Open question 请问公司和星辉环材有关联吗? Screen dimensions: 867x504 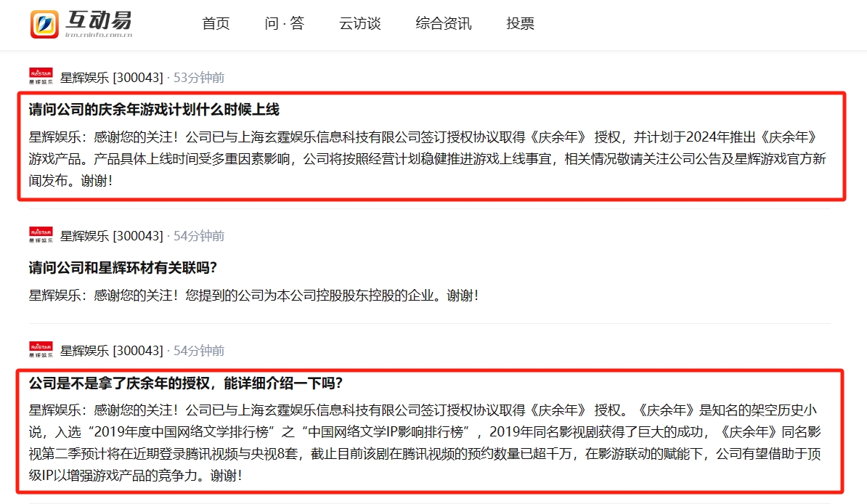pyautogui.click(x=123, y=268)
